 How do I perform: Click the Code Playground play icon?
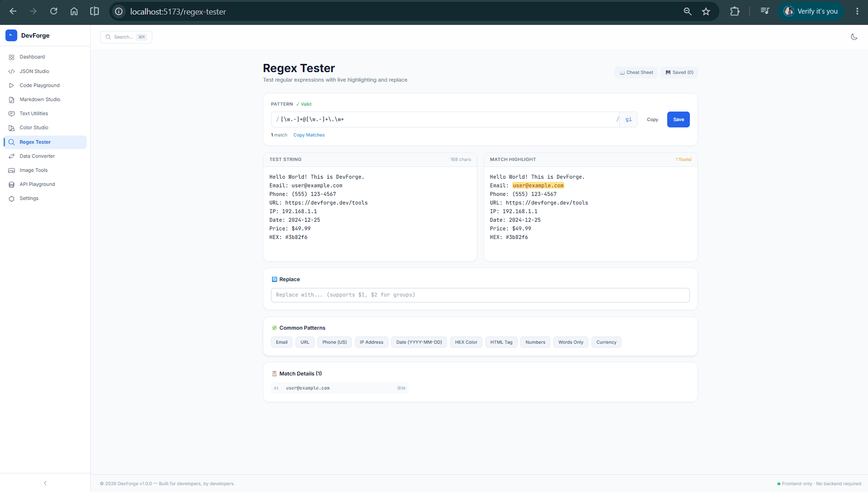(x=12, y=85)
